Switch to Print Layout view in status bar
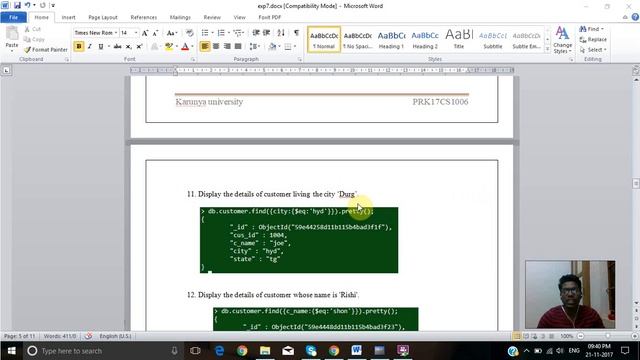The image size is (640, 360). (517, 336)
